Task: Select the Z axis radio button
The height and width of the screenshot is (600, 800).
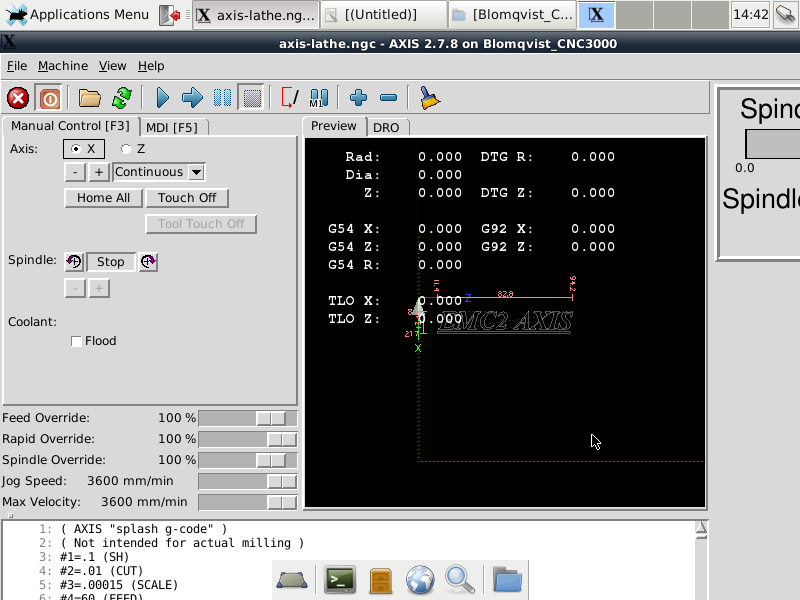Action: pyautogui.click(x=133, y=149)
